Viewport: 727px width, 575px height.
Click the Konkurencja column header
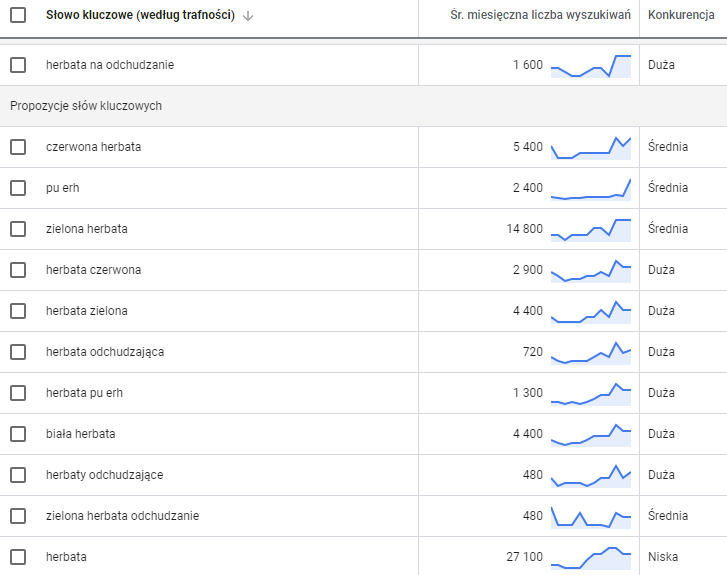click(681, 15)
